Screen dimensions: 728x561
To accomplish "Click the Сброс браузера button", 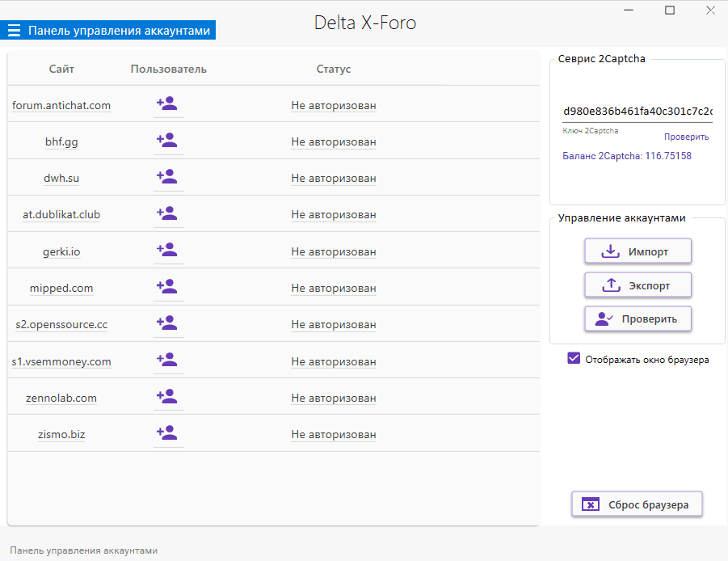I will 637,504.
